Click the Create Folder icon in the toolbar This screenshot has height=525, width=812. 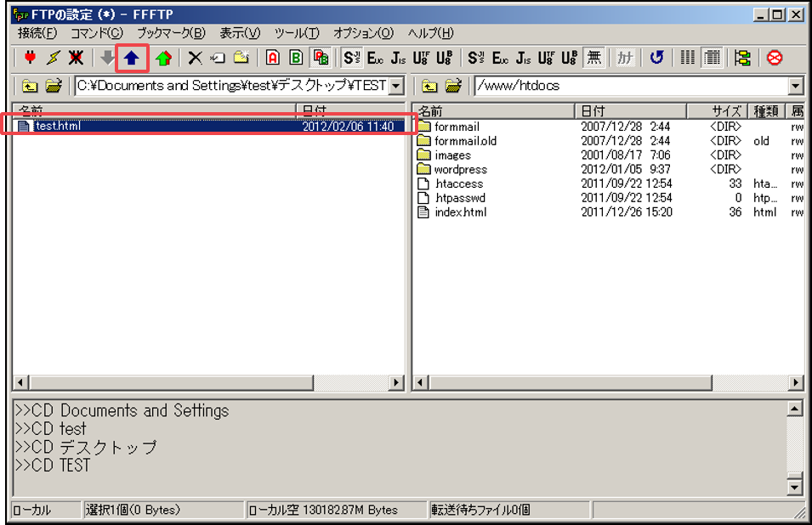coord(241,58)
